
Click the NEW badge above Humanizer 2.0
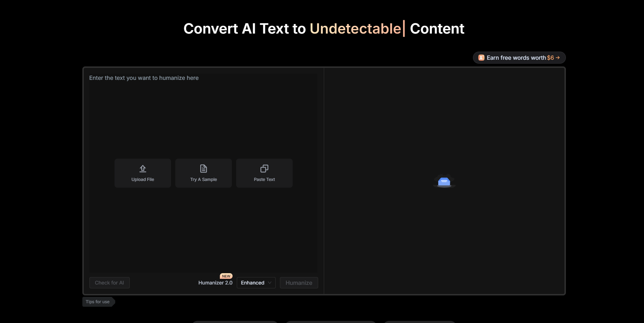point(226,276)
